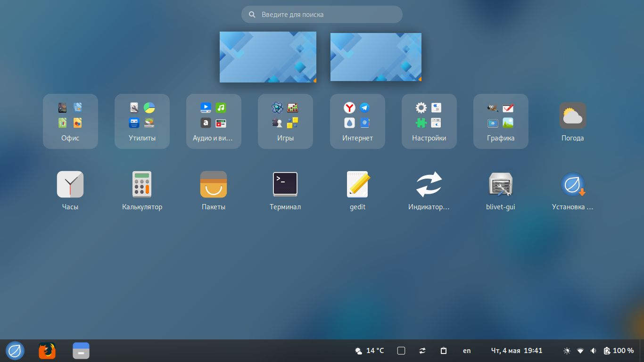Click the search field at the top

(x=322, y=15)
